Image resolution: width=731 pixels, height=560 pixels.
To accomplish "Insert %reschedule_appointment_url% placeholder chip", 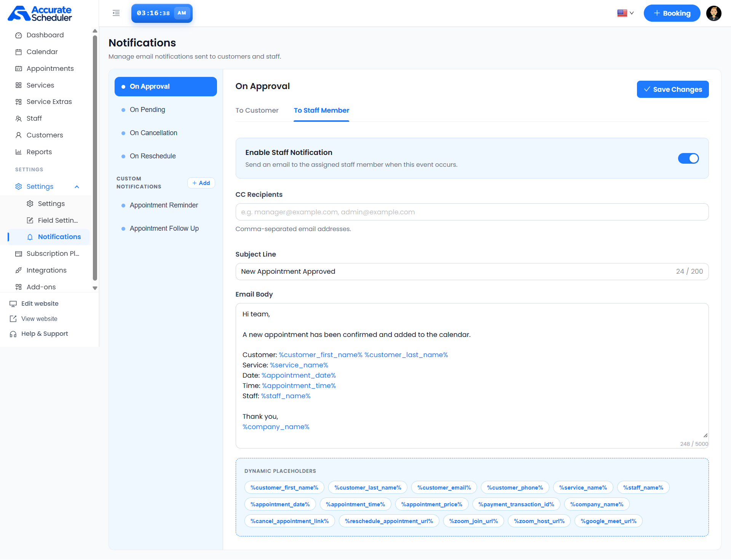I will (389, 521).
